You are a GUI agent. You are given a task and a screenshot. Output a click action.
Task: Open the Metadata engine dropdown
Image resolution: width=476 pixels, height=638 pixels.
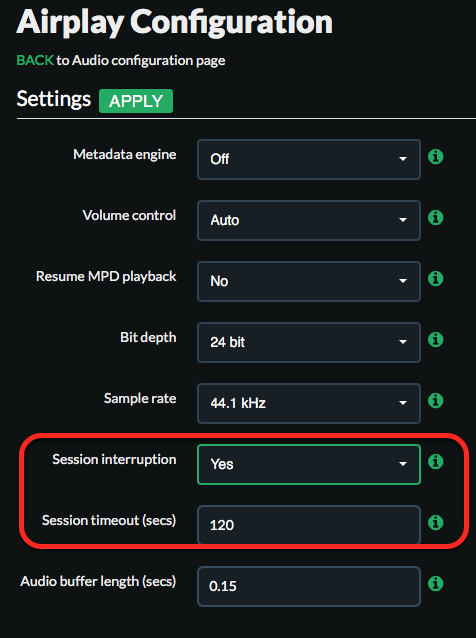(x=309, y=160)
